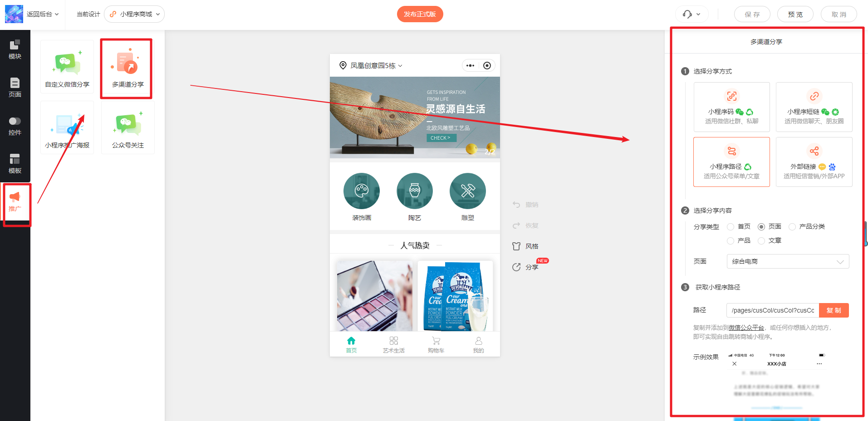Open the 综合电商 page dropdown
The image size is (868, 421).
point(788,261)
